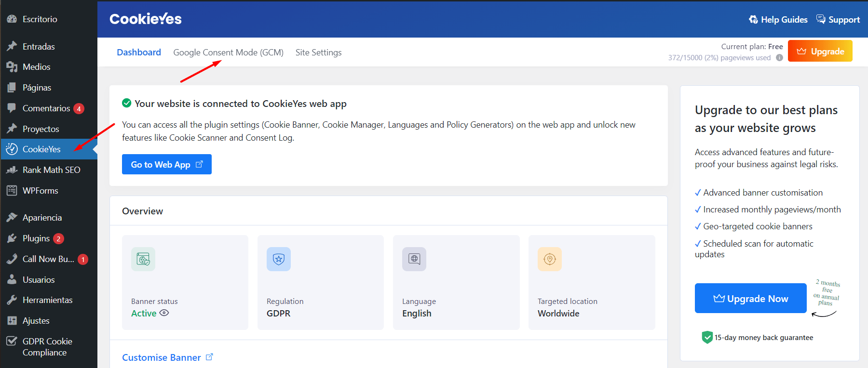Click the Call Now Button phone icon
The height and width of the screenshot is (368, 868).
coord(12,259)
